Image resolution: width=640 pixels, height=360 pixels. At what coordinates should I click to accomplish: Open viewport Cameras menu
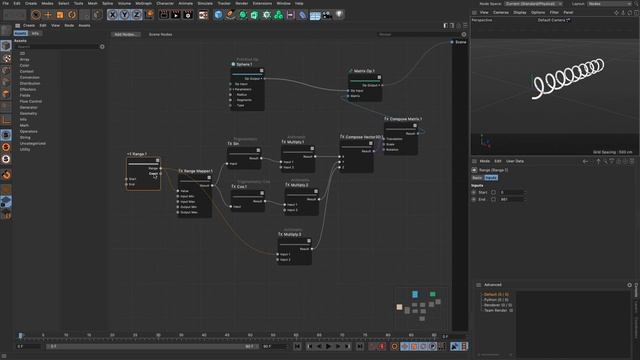tap(500, 13)
